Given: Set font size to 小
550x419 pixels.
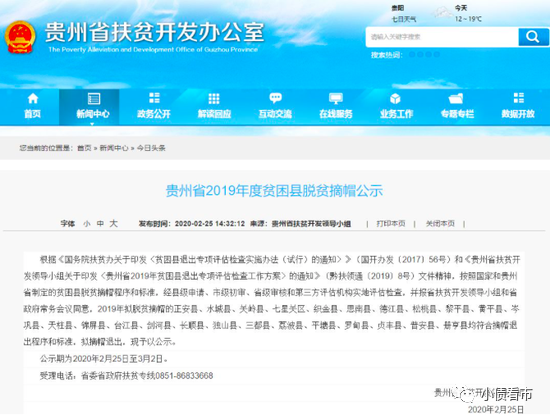Looking at the screenshot, I should tap(87, 224).
